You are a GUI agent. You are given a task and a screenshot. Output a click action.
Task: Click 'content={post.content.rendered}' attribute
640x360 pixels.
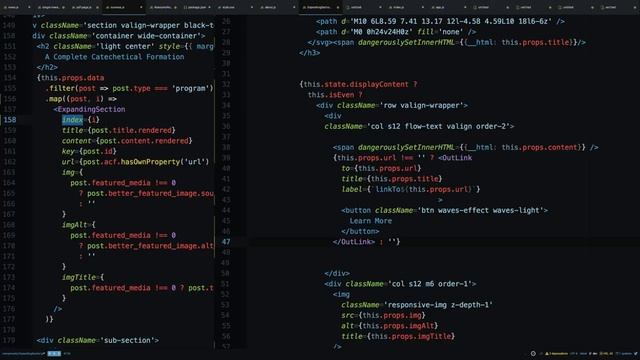[127, 141]
